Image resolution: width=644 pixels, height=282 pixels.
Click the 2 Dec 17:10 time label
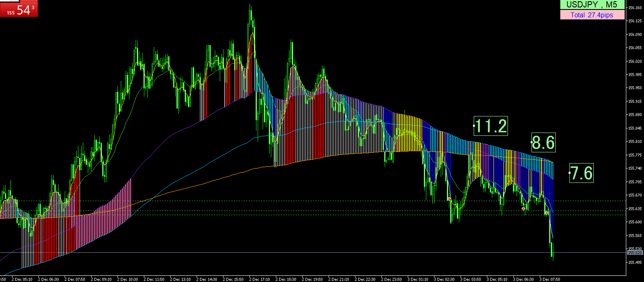(259, 279)
